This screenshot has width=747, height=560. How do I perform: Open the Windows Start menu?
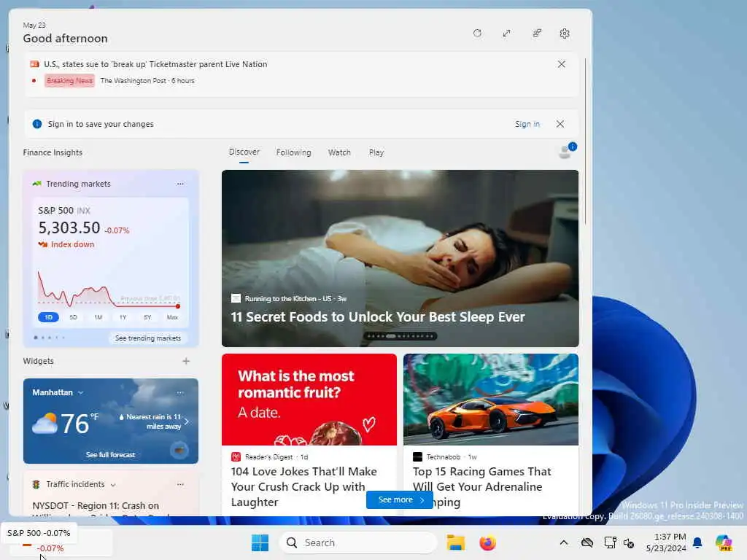260,542
